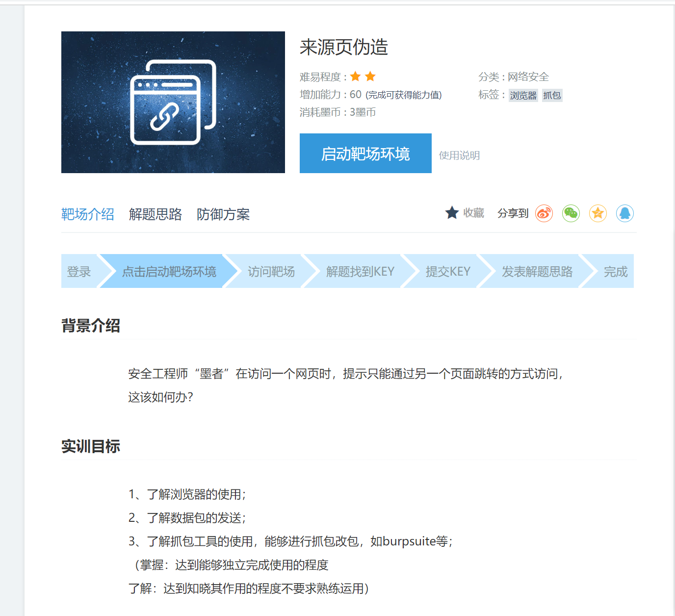Click the 收藏 label text

[474, 213]
